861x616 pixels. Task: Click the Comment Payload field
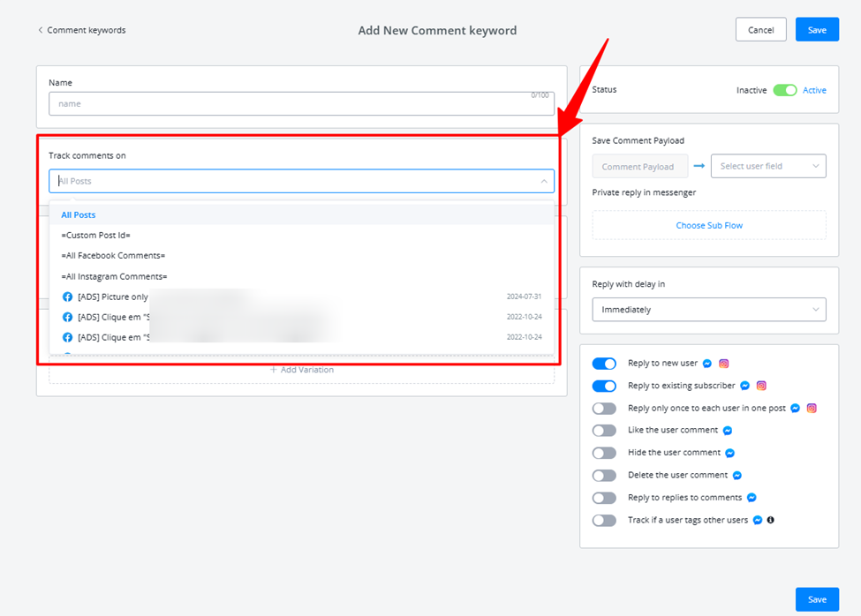pyautogui.click(x=639, y=166)
